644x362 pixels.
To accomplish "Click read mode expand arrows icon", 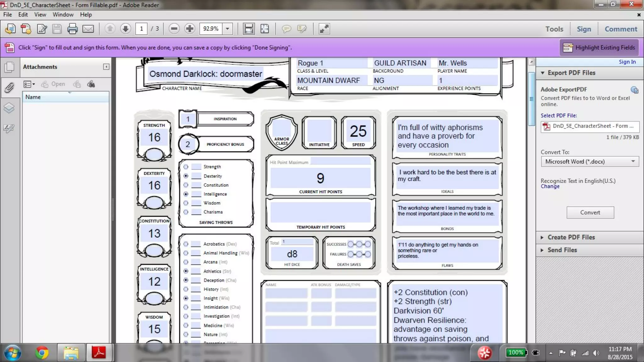I will [x=324, y=29].
